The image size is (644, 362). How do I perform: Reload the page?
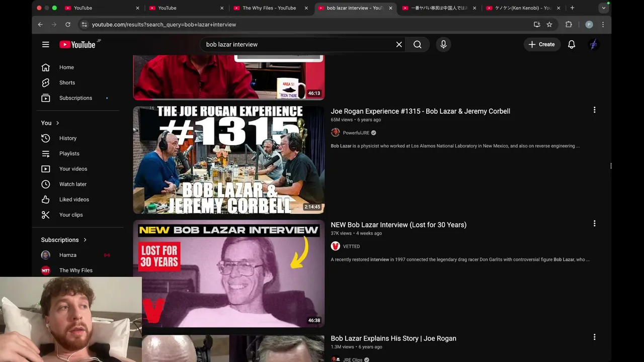tap(68, 24)
